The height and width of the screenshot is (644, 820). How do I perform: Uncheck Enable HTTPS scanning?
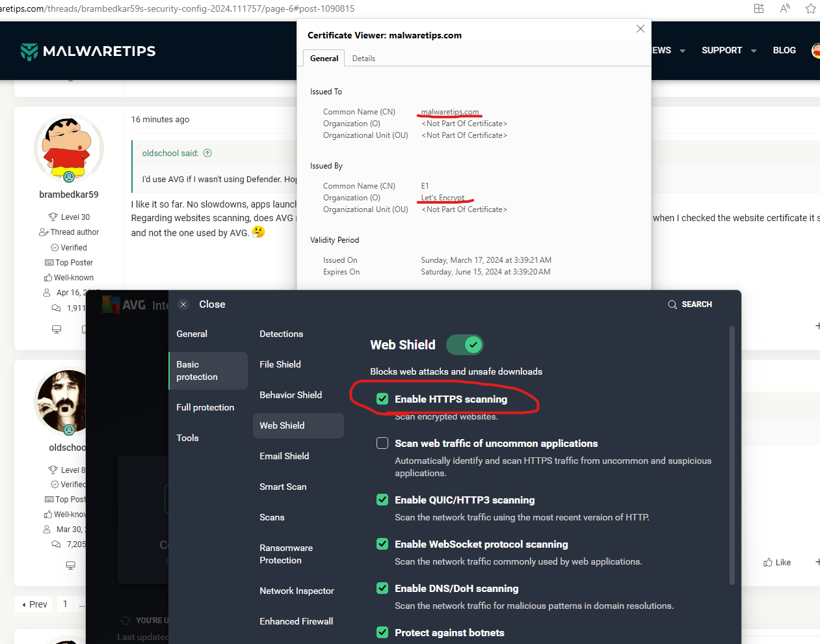pos(382,399)
